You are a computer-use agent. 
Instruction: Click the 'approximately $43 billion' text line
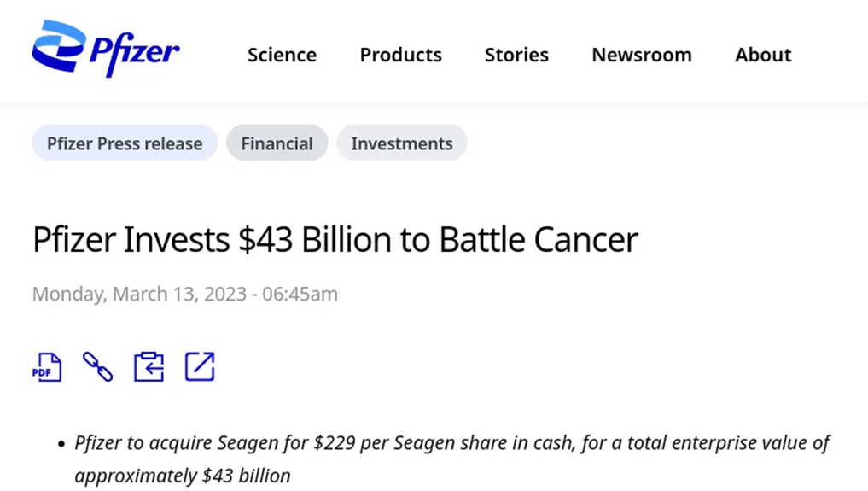(x=183, y=476)
